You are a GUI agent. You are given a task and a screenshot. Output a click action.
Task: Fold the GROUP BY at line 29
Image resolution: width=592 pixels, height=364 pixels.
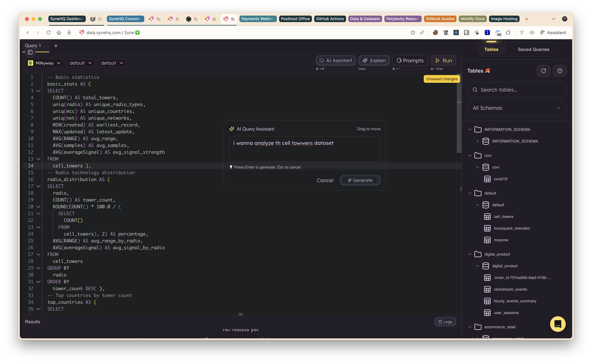pos(38,268)
